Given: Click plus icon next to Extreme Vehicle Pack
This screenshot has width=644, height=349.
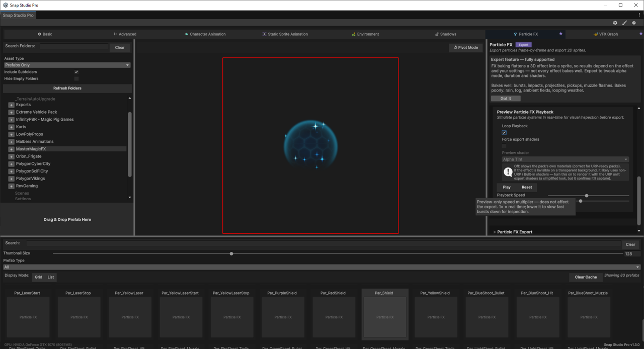Looking at the screenshot, I should point(11,112).
